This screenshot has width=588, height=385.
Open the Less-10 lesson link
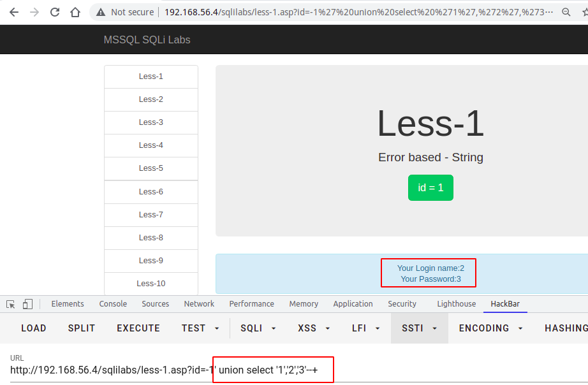tap(151, 284)
